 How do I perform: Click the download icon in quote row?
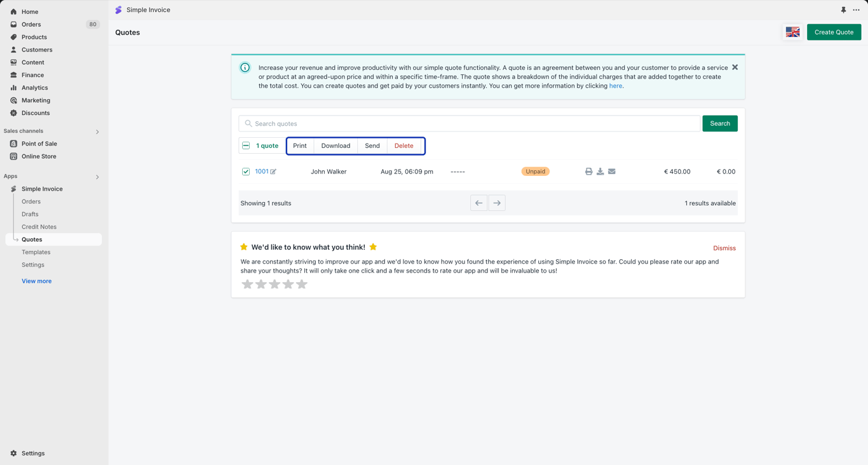click(x=600, y=172)
